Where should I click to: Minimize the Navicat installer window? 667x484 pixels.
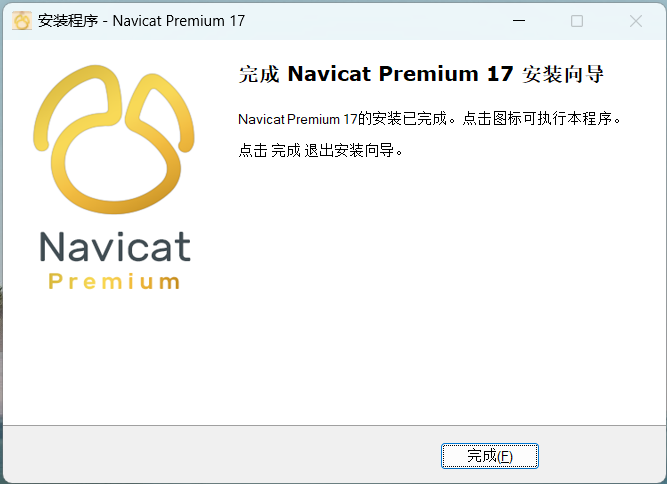tap(519, 20)
